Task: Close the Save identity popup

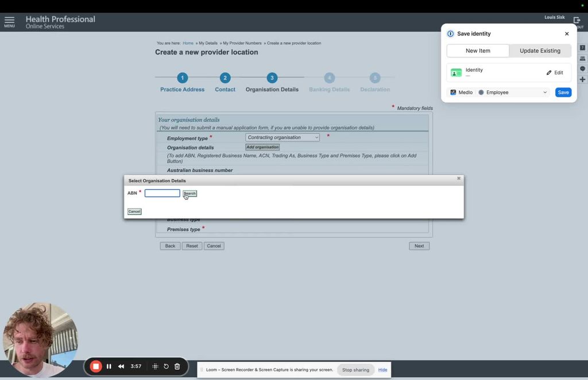Action: point(567,34)
